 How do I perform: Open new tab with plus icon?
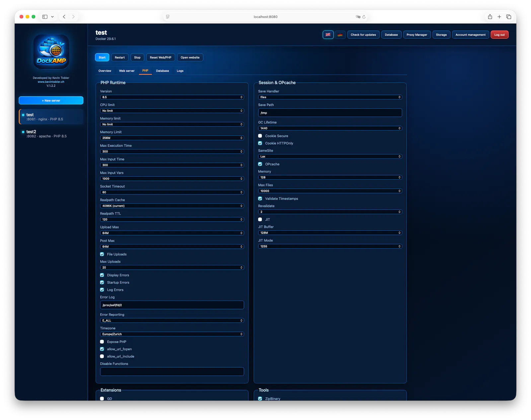(x=499, y=17)
